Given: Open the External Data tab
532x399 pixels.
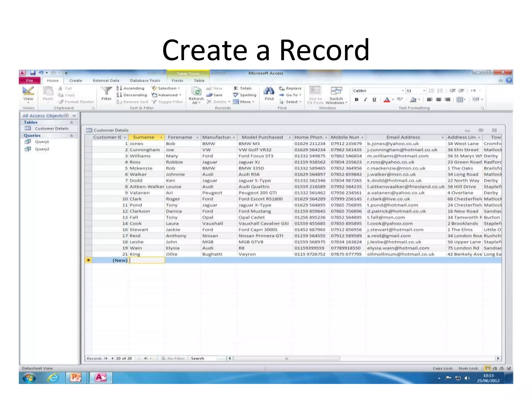Looking at the screenshot, I should tap(106, 81).
